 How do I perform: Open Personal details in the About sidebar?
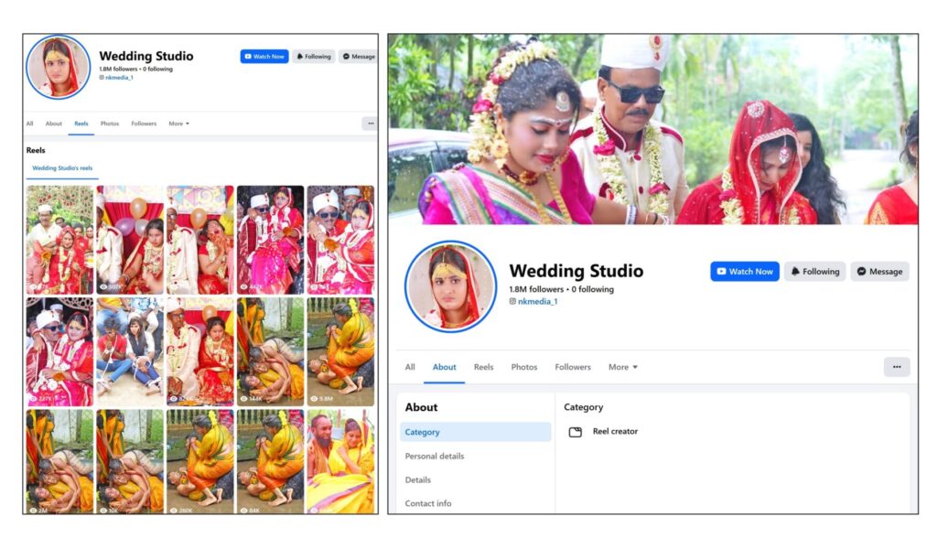(x=435, y=456)
